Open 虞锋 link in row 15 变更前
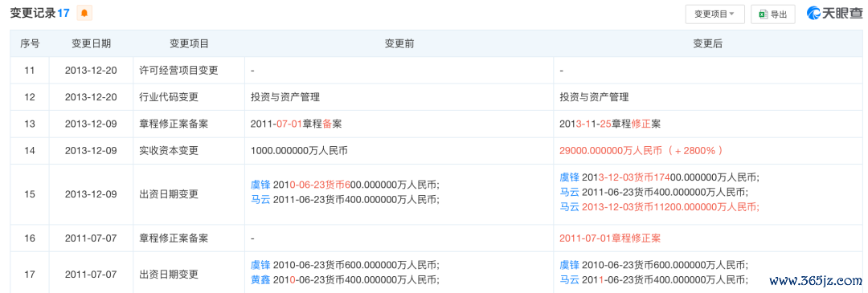Viewport: 868px width, 293px height. (260, 185)
